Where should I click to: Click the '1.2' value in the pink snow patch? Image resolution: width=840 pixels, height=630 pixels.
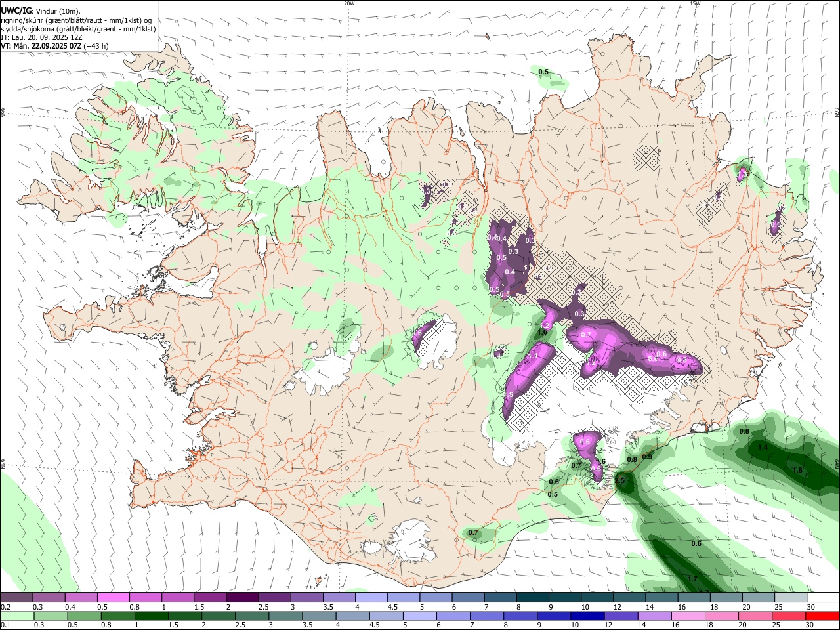[545, 325]
